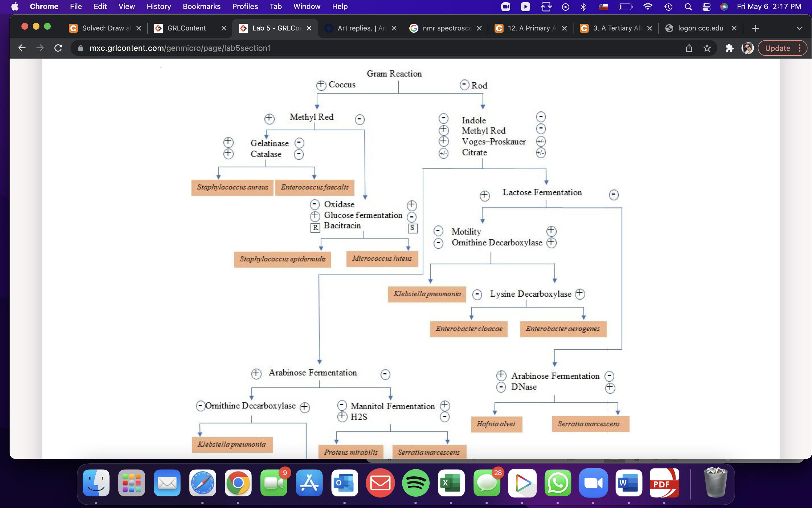Open the Bookmarks menu
Viewport: 812px width, 508px height.
pos(202,7)
